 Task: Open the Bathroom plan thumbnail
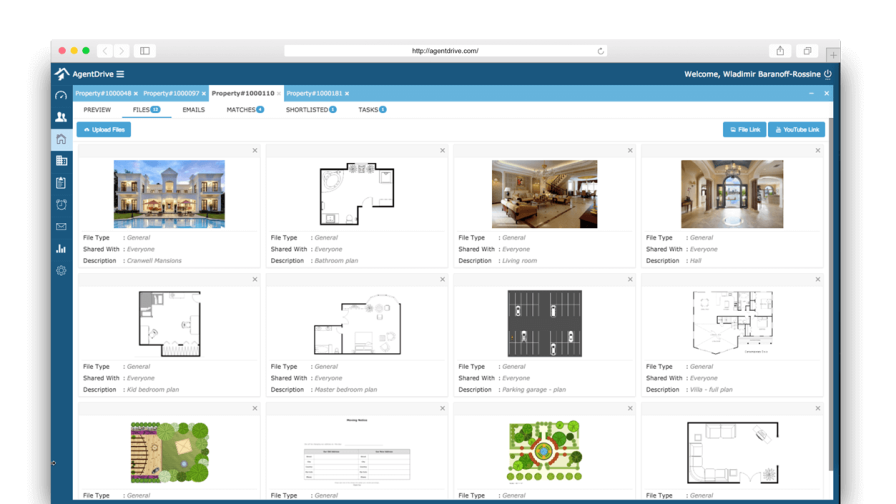(357, 194)
